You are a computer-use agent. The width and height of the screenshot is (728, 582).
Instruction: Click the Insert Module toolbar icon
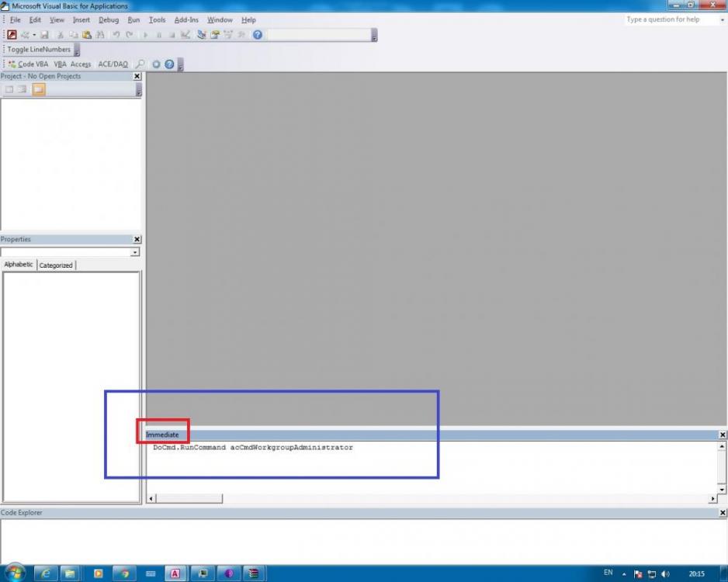(x=25, y=35)
